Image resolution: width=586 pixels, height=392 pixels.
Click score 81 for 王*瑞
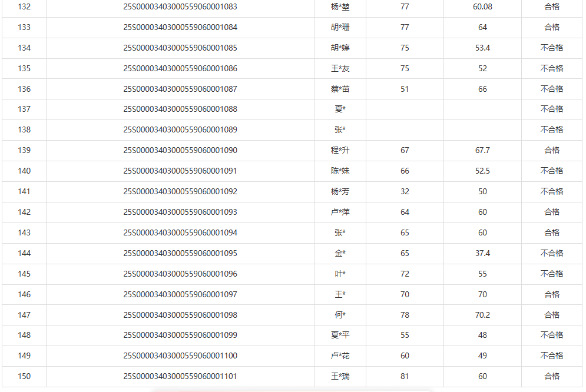point(405,377)
